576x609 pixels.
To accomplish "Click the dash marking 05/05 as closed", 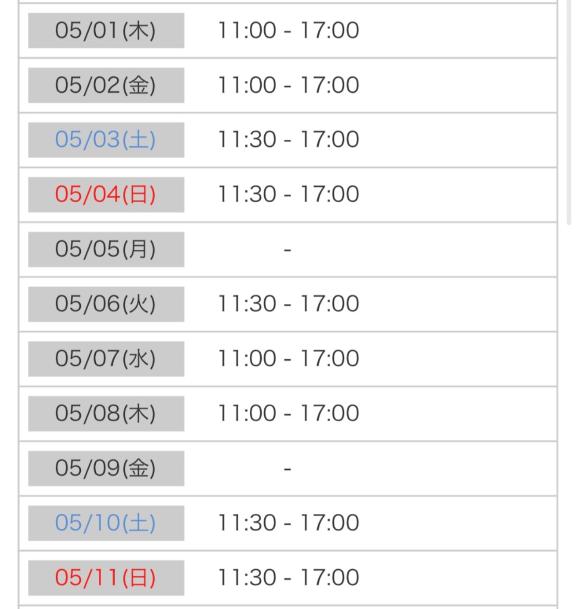I will click(x=287, y=250).
